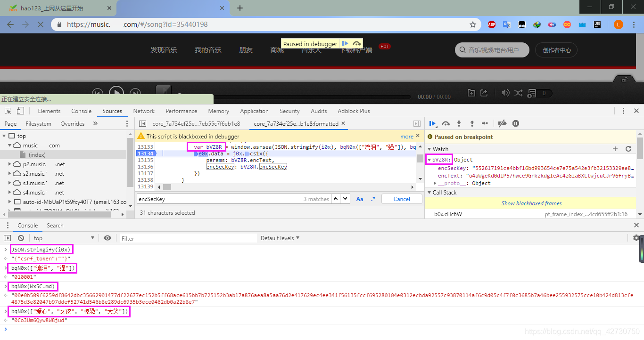This screenshot has height=340, width=644.
Task: Click the inspect element picker icon
Action: click(8, 111)
